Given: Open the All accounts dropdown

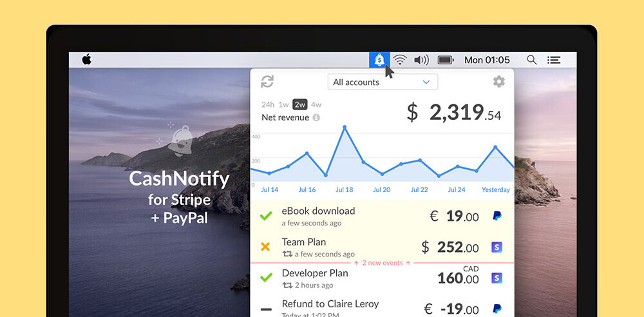Looking at the screenshot, I should [383, 82].
